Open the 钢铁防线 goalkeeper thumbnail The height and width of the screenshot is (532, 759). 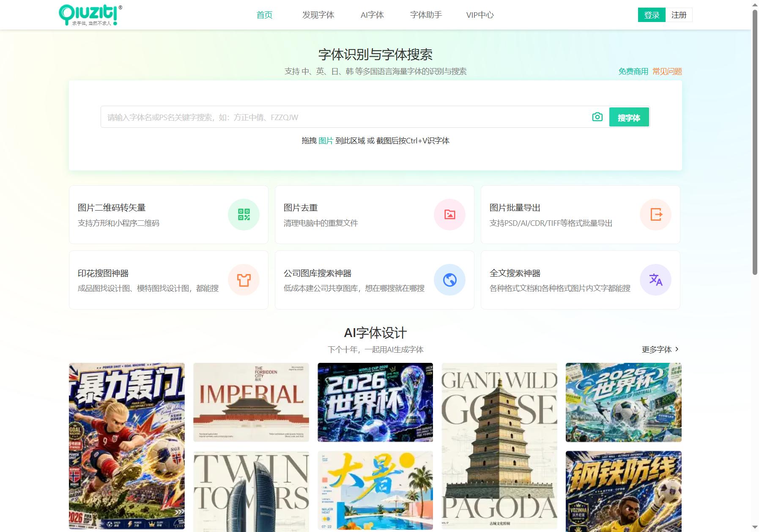click(x=624, y=491)
